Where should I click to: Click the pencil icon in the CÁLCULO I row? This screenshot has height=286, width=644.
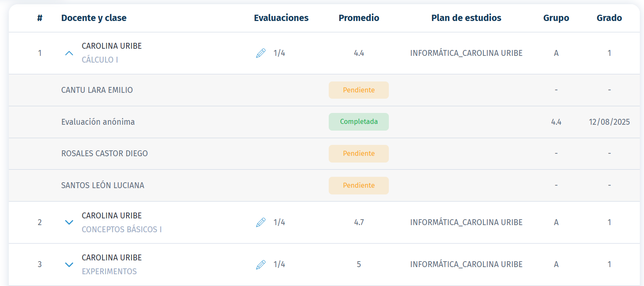[x=261, y=53]
